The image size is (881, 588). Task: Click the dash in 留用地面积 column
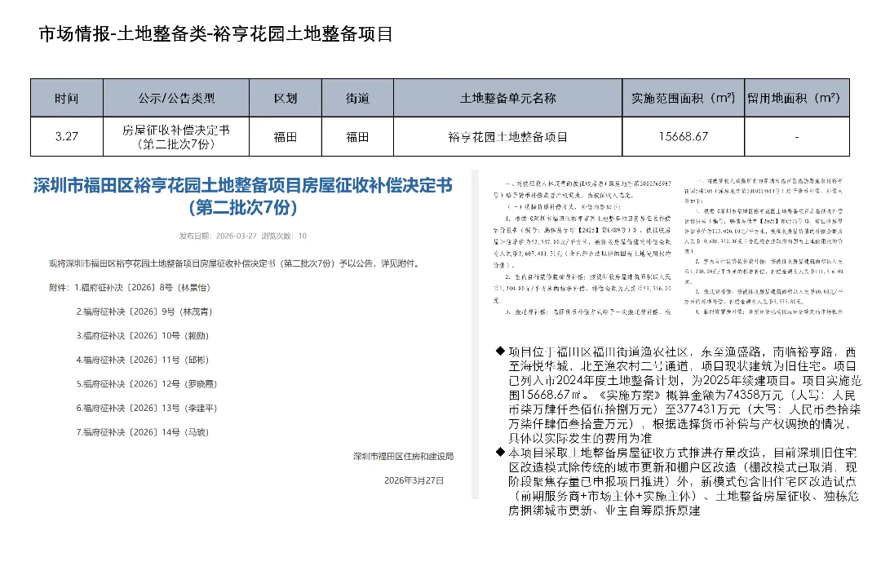point(797,136)
